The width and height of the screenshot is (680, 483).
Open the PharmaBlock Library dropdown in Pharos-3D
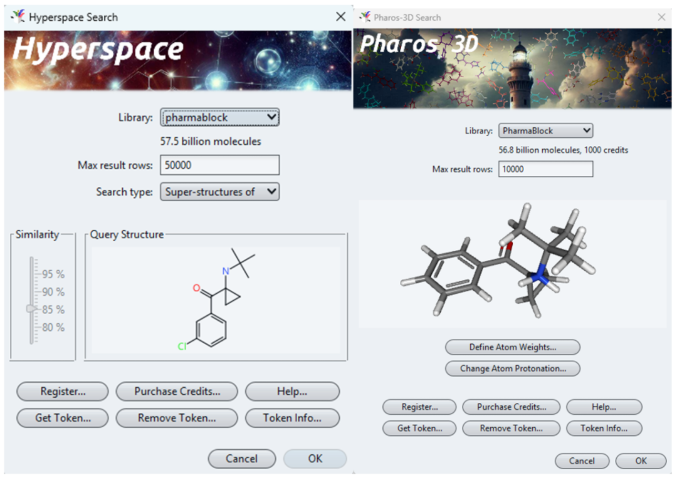tap(545, 131)
